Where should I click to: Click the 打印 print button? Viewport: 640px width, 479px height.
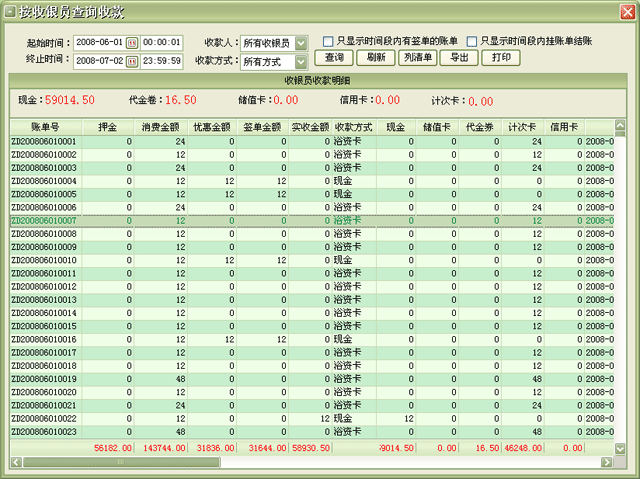[500, 58]
